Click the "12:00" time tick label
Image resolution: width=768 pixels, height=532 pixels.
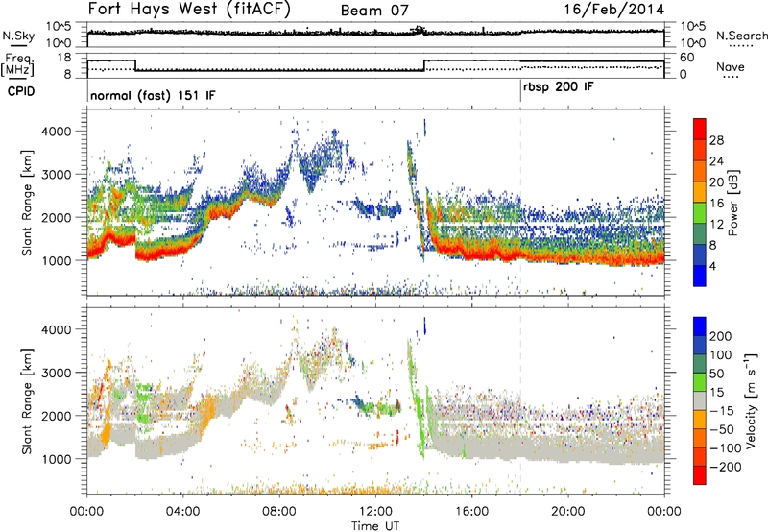click(375, 512)
